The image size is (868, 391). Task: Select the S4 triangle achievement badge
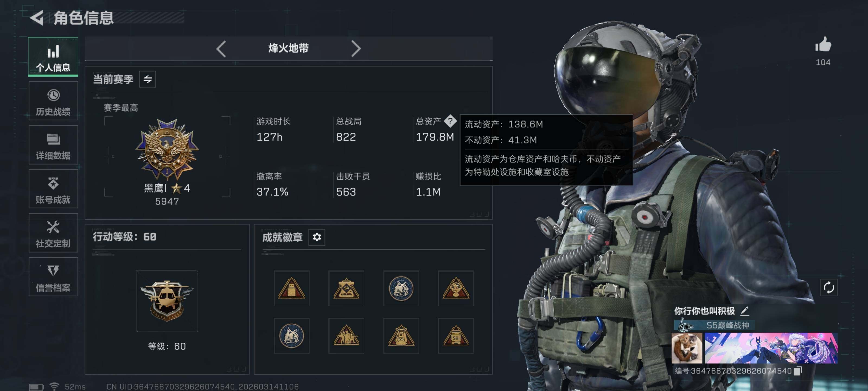pos(346,288)
